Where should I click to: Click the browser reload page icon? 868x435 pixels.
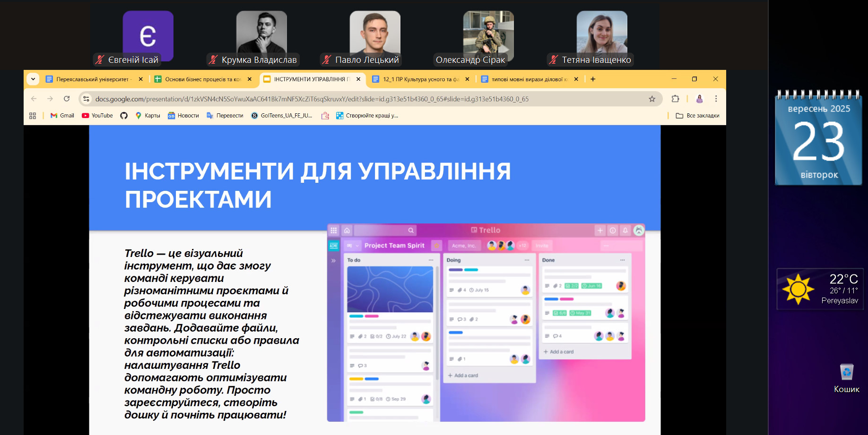click(x=67, y=99)
